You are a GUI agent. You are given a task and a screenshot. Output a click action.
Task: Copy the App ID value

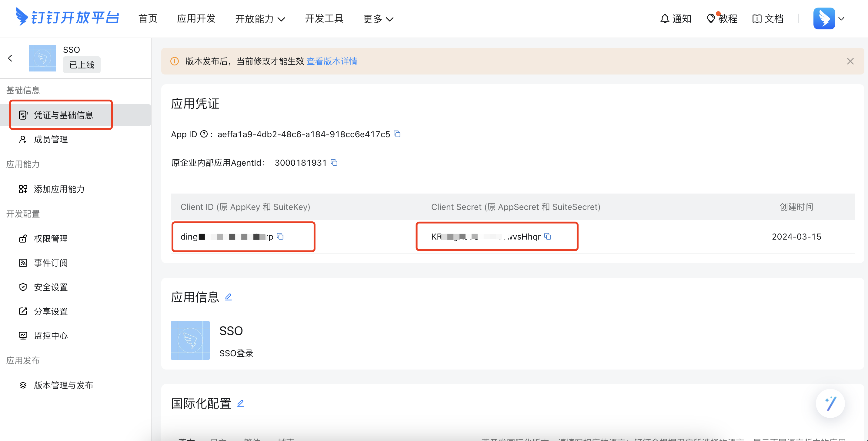[397, 134]
